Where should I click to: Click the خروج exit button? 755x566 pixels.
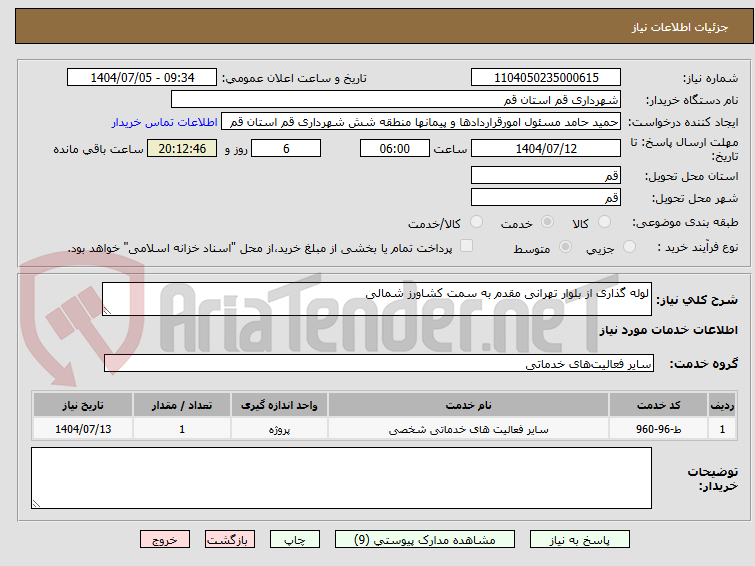pyautogui.click(x=165, y=540)
